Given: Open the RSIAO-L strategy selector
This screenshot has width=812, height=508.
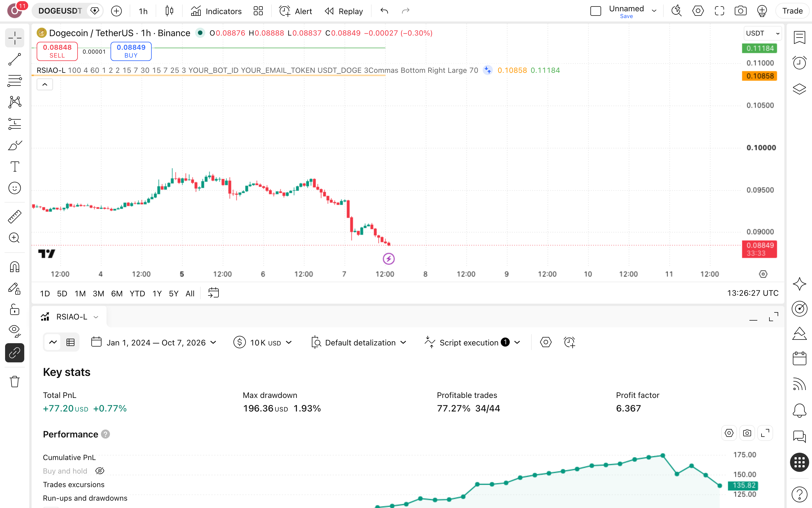Looking at the screenshot, I should pyautogui.click(x=70, y=317).
